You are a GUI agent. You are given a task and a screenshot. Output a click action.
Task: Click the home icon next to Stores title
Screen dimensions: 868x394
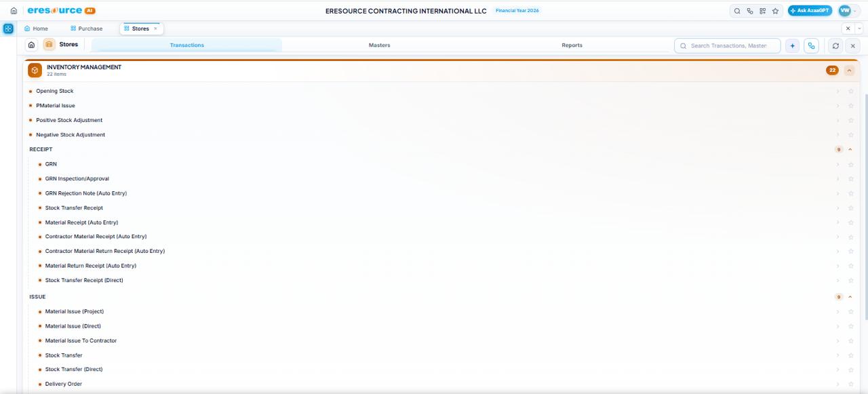point(32,45)
